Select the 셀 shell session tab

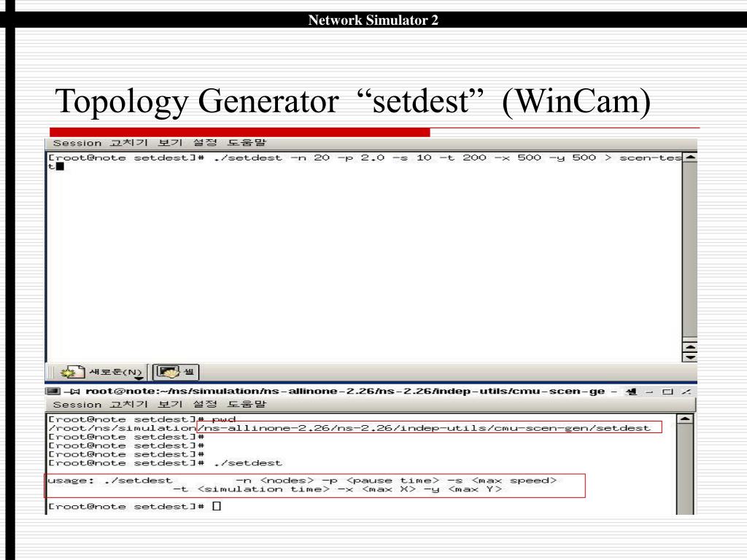(x=175, y=372)
